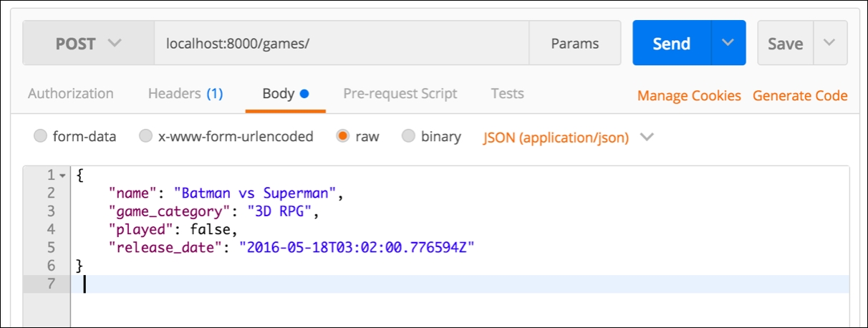This screenshot has width=868, height=328.
Task: Click the Save button
Action: pos(785,43)
